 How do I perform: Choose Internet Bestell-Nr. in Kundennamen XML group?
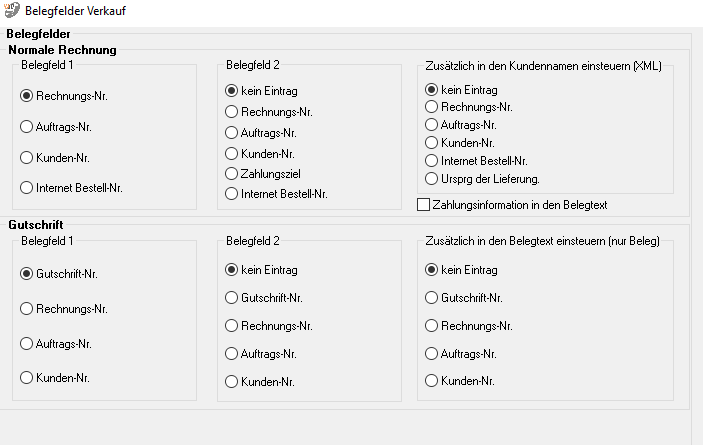(432, 161)
